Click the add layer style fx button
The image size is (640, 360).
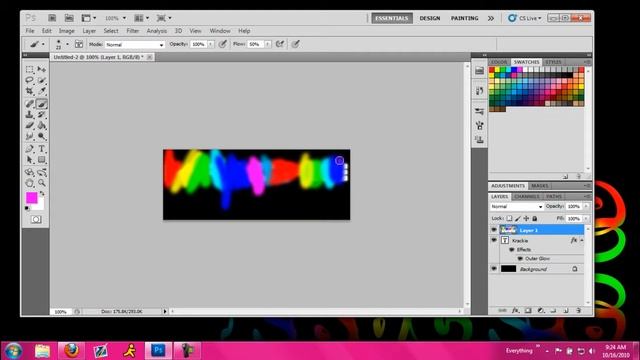(516, 311)
